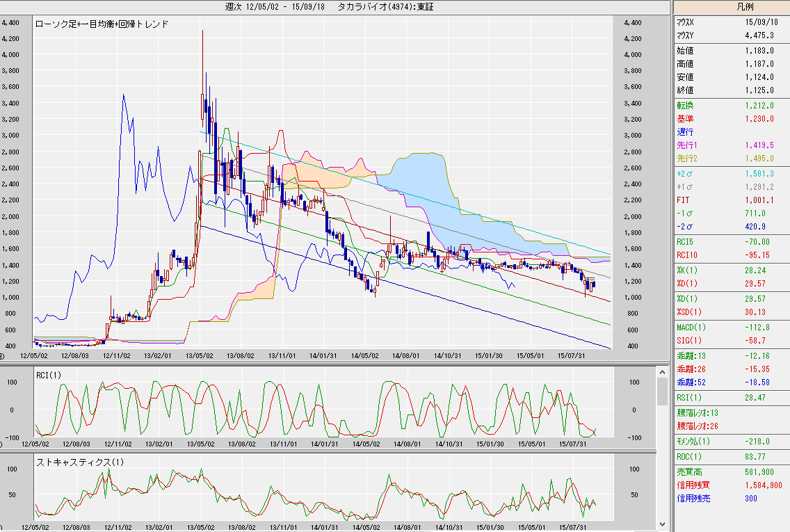
Task: Click the 凡例 legend panel header
Action: [x=732, y=7]
